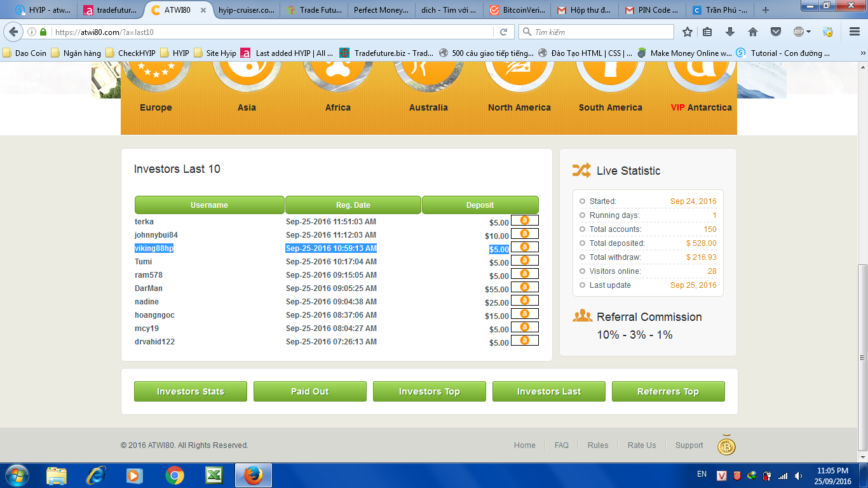Click the VIP Antarctica plan icon
Viewport: 868px width, 488px height.
[x=702, y=78]
